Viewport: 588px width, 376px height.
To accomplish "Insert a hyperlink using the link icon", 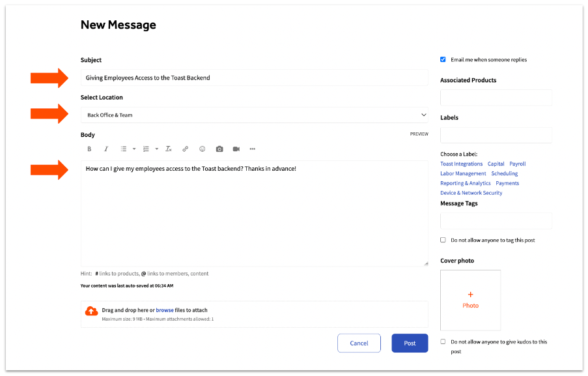I will tap(186, 149).
